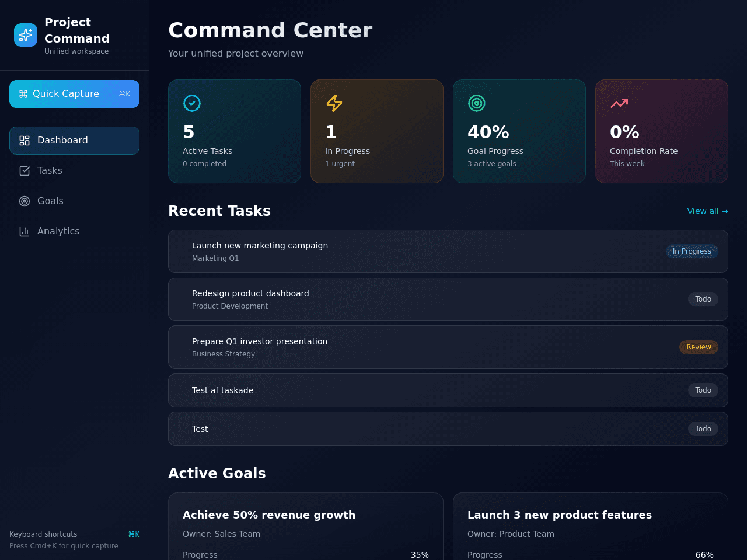Open the Redesign product dashboard task

[448, 299]
